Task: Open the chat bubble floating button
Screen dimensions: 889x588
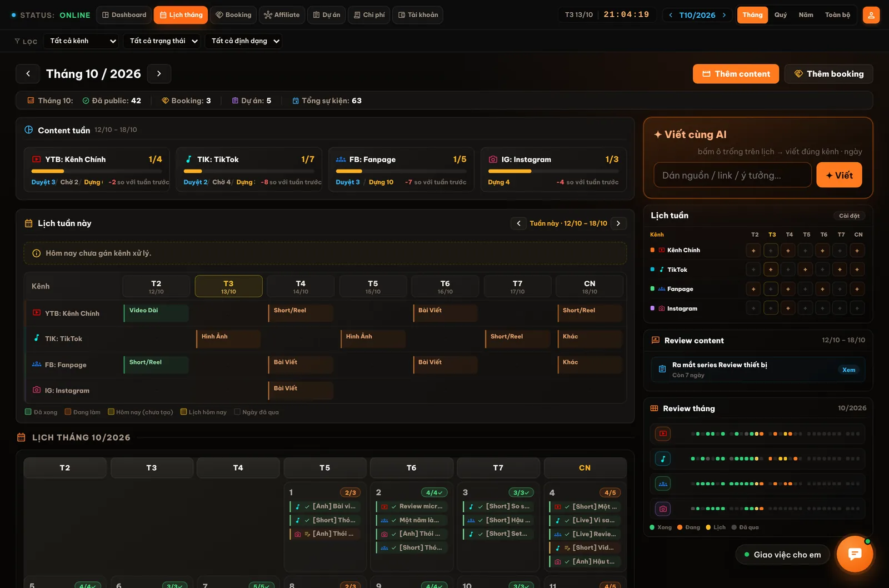Action: click(855, 554)
